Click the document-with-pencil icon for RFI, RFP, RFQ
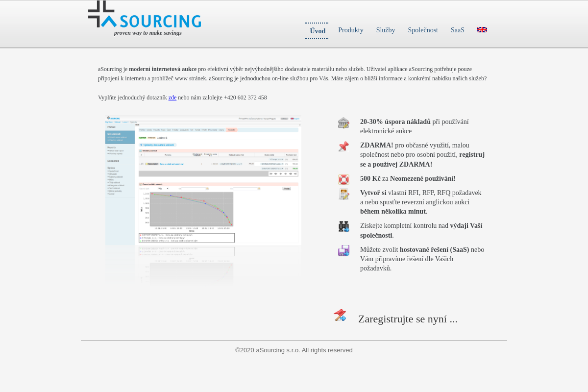This screenshot has width=588, height=392. point(343,194)
